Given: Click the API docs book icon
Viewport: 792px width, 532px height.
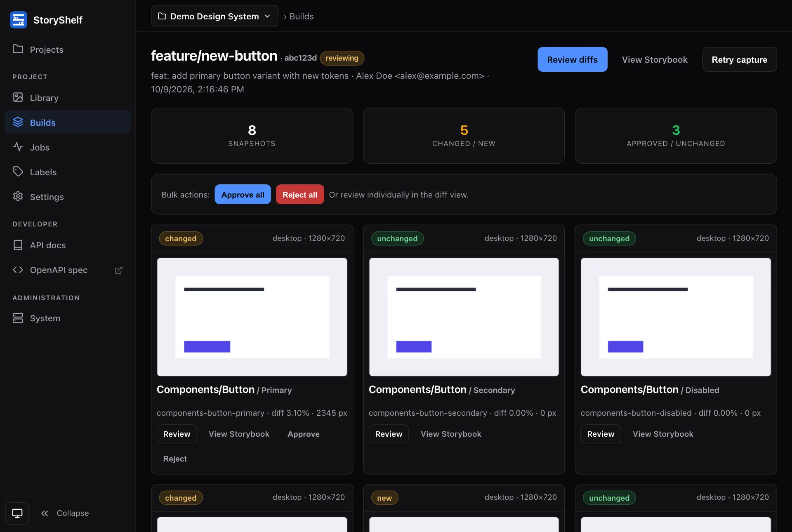Looking at the screenshot, I should (18, 245).
